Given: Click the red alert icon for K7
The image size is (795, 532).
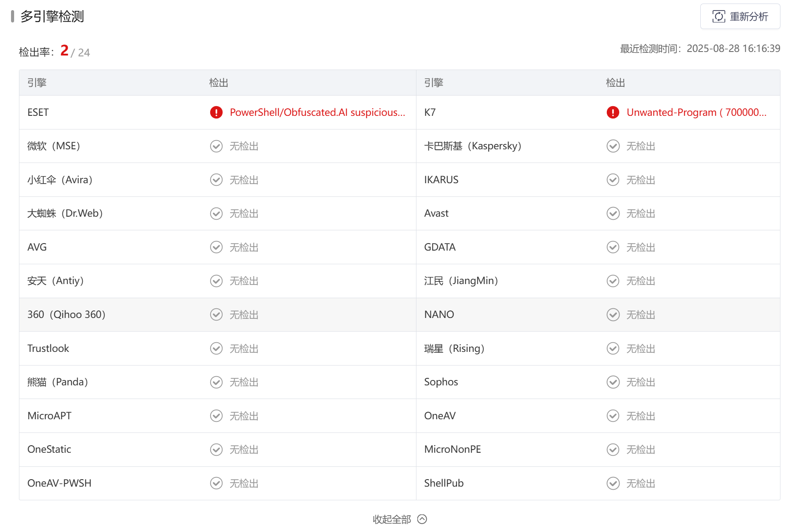Looking at the screenshot, I should click(613, 112).
